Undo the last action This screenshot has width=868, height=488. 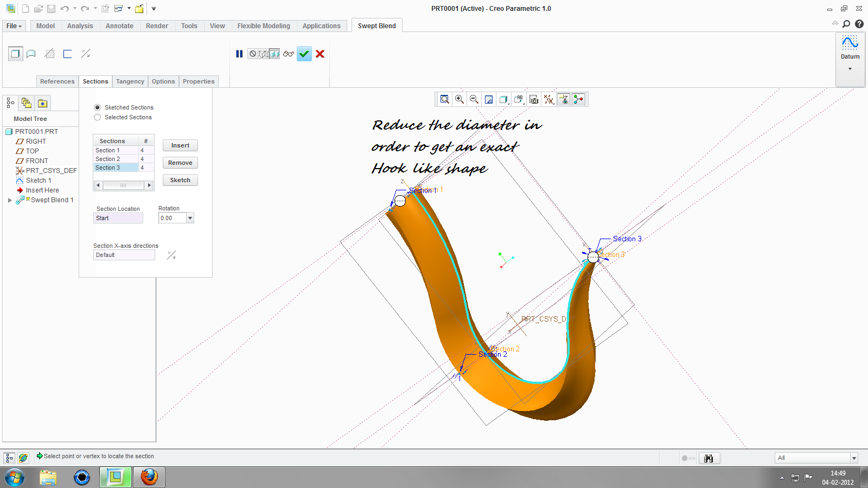tap(65, 9)
